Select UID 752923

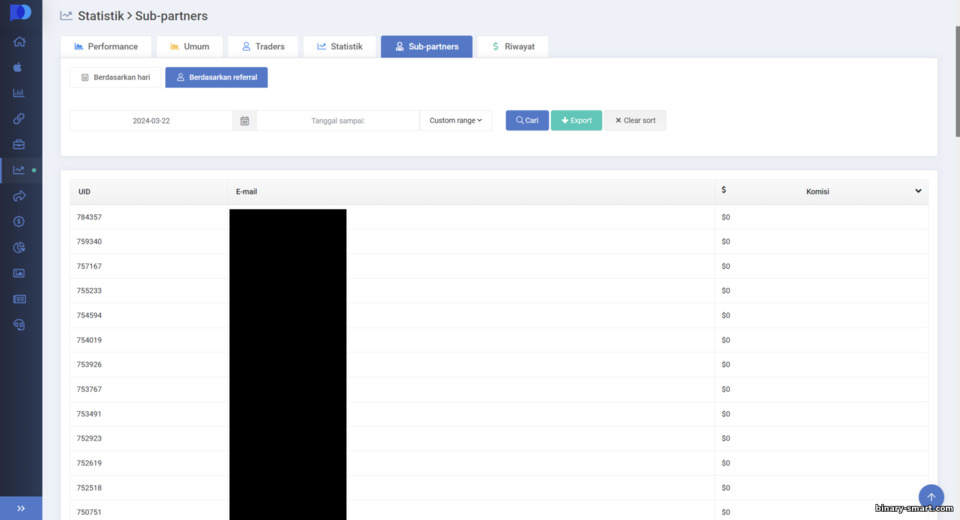click(89, 439)
